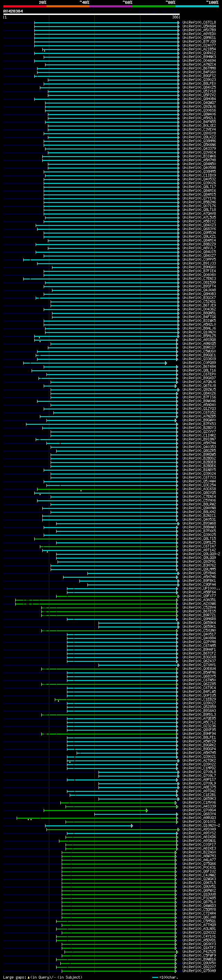Viewport: 222px width, 980px height.
Task: Select the UniRef100_Q7XAV1 label
Action: coord(199,665)
